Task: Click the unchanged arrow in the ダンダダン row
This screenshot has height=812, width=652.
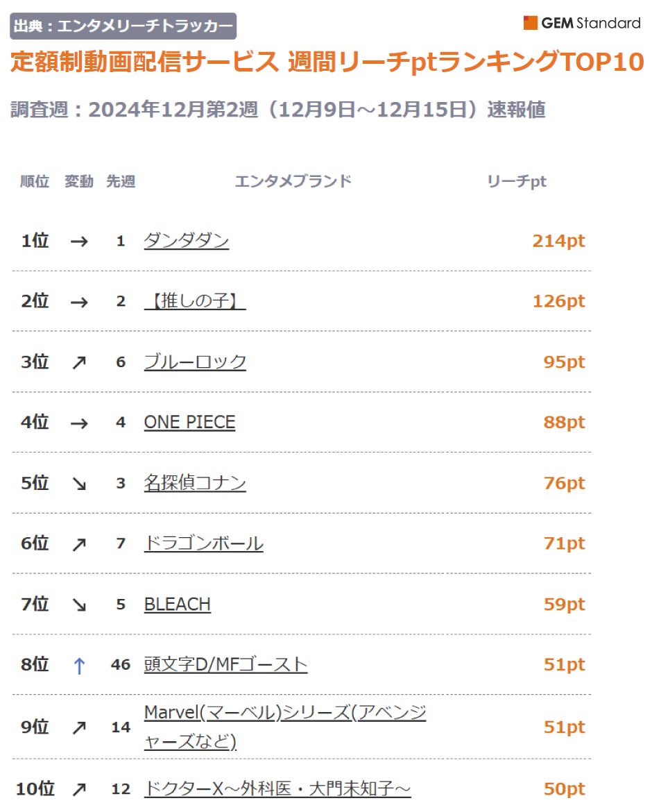Action: (79, 242)
